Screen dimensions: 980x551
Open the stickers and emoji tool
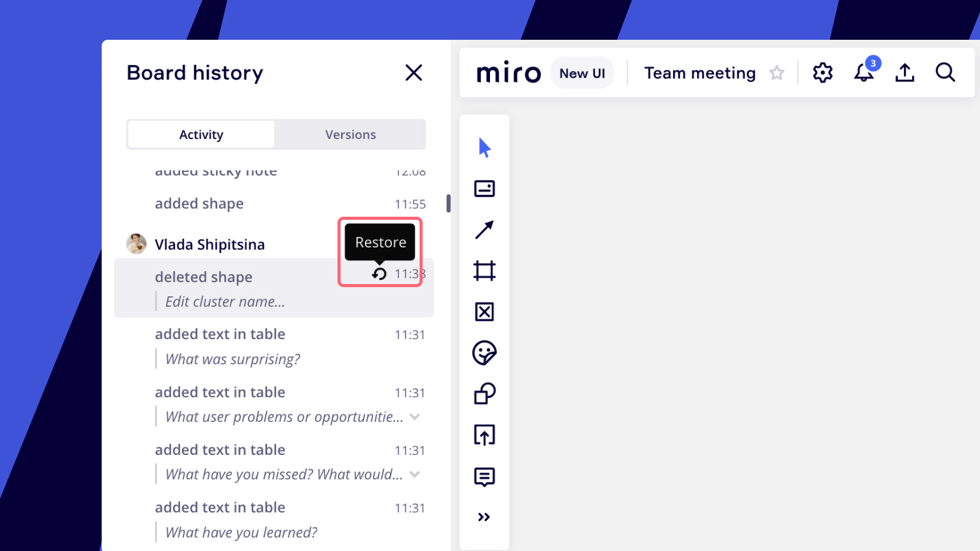tap(484, 353)
